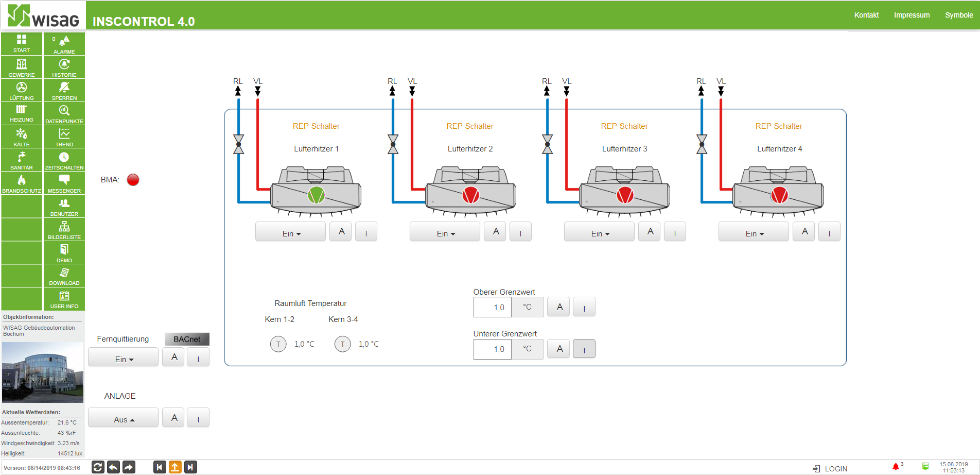Toggle I mode for ANLAGE
The height and width of the screenshot is (475, 980).
coord(198,417)
